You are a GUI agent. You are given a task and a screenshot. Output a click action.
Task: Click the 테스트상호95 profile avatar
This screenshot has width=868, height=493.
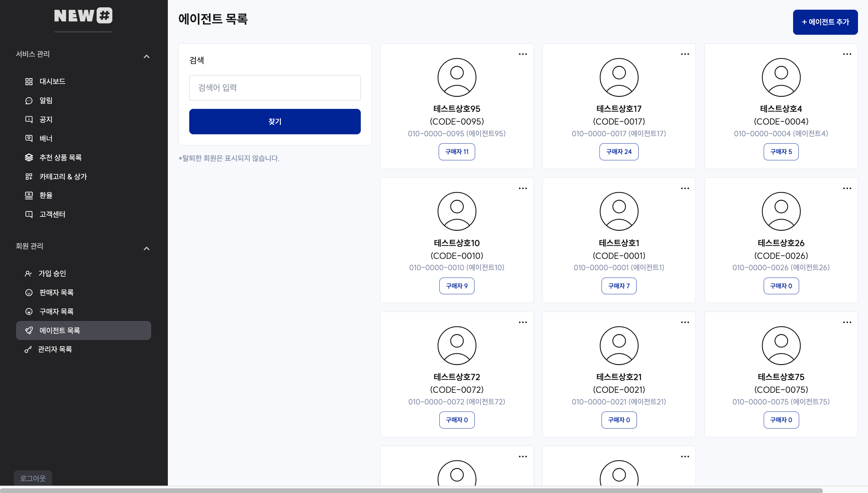point(456,77)
